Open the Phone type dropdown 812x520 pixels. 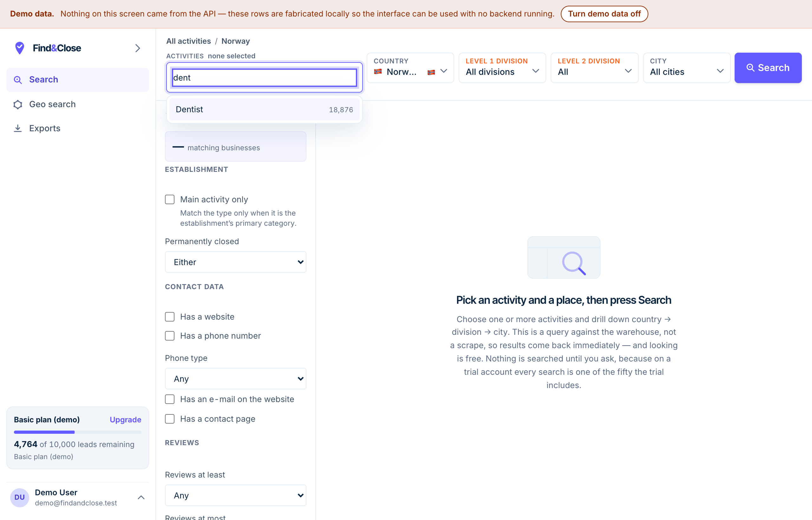tap(235, 379)
